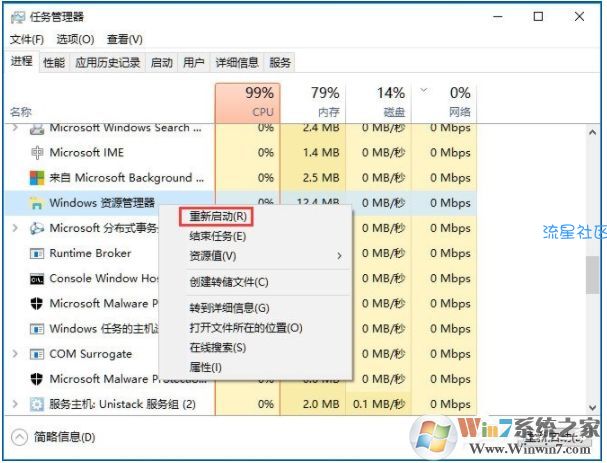Expand the 服务主机 Unistack 服务组 row
Viewport: 607px width, 463px height.
click(x=15, y=404)
